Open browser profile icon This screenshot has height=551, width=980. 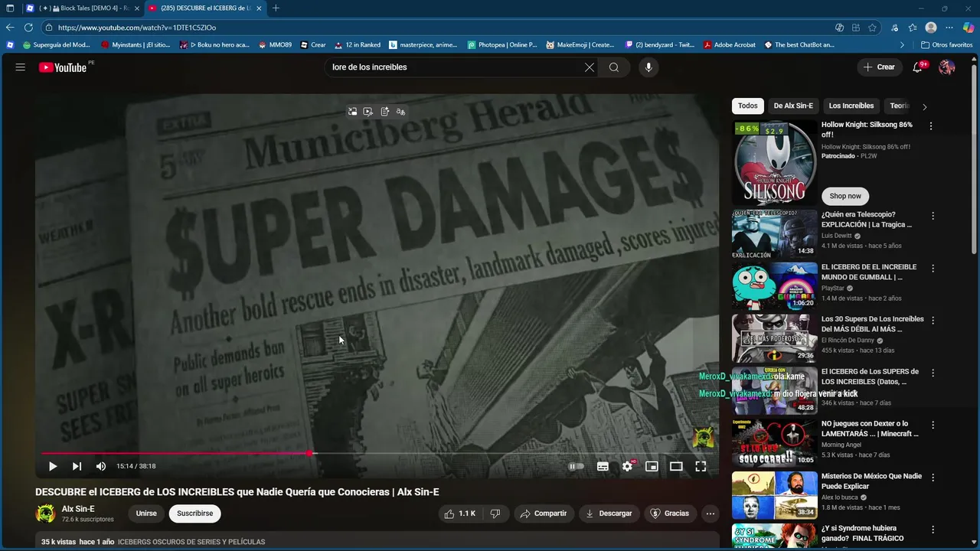[931, 28]
